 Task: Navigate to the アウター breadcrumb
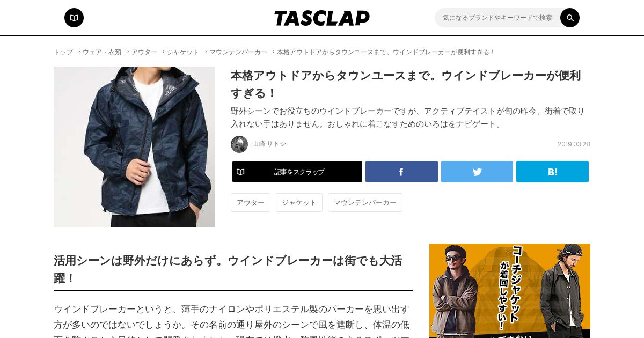144,52
